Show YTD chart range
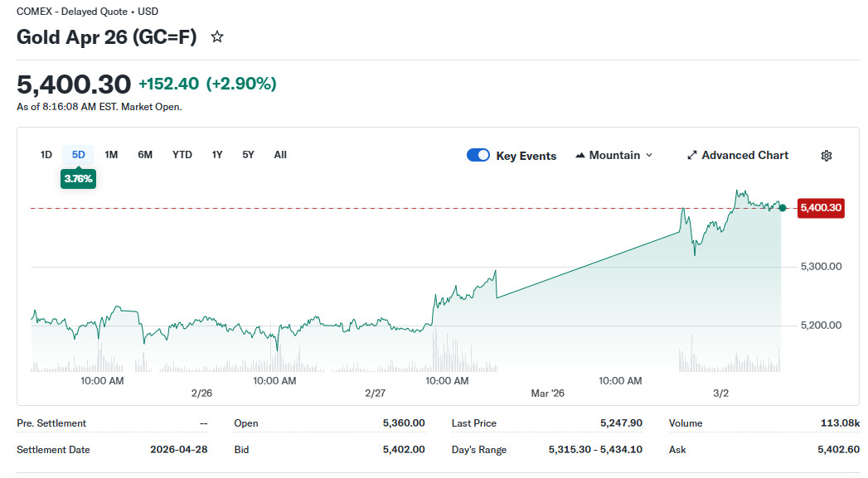868x478 pixels. click(182, 155)
